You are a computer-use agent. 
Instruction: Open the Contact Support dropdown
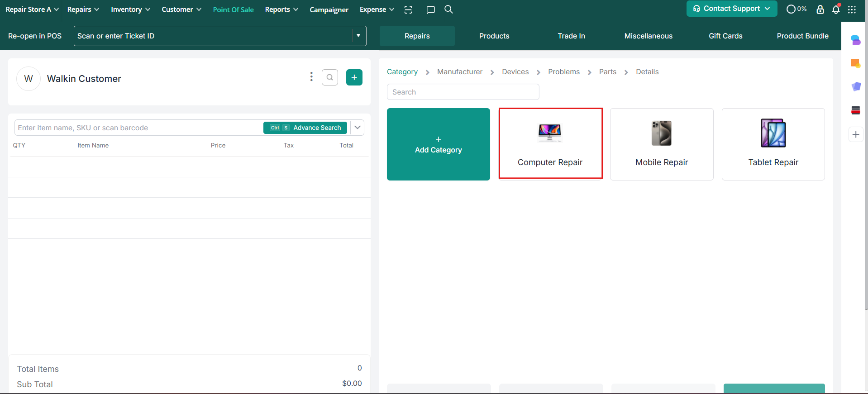[x=731, y=9]
